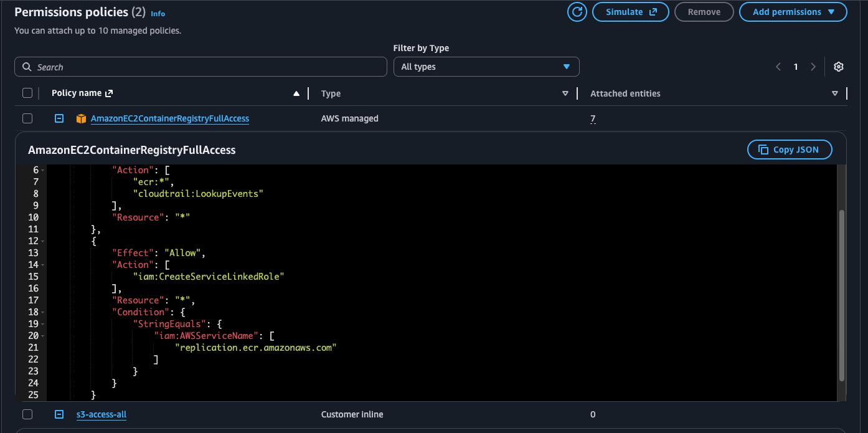This screenshot has width=868, height=433.
Task: Go to the previous page arrow
Action: click(778, 67)
